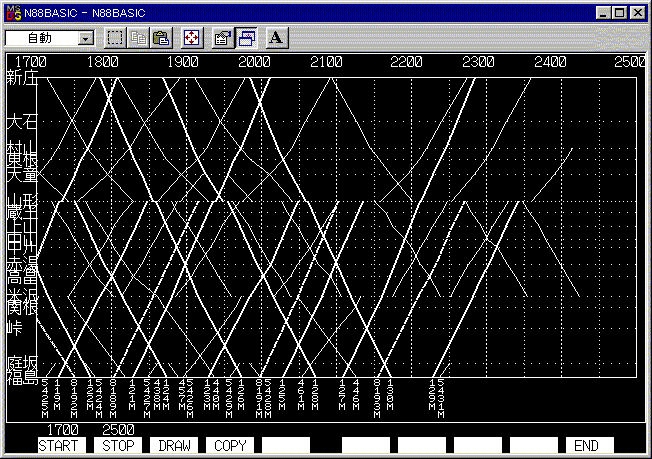Image resolution: width=652 pixels, height=459 pixels.
Task: Click train number 8193M under chart
Action: coord(377,398)
